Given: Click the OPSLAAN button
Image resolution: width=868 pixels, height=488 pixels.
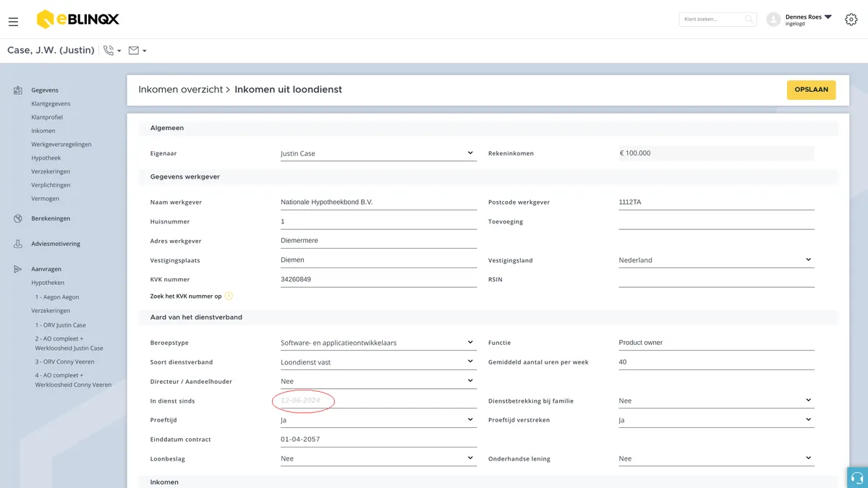Looking at the screenshot, I should [x=812, y=90].
